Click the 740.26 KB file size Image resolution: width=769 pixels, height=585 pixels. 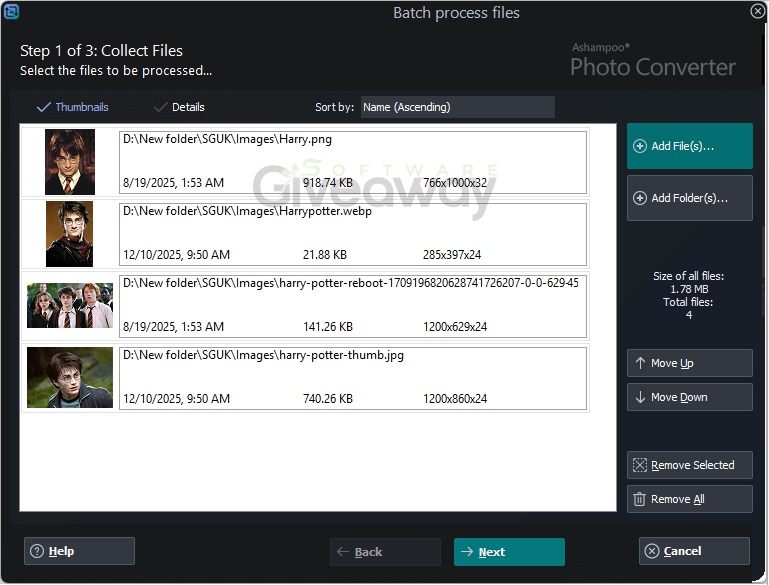pyautogui.click(x=328, y=399)
